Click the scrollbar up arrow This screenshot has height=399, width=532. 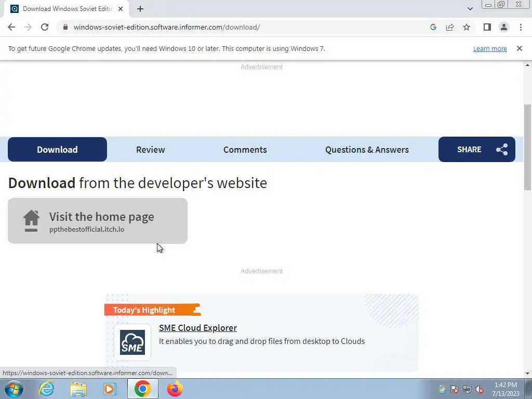click(527, 65)
